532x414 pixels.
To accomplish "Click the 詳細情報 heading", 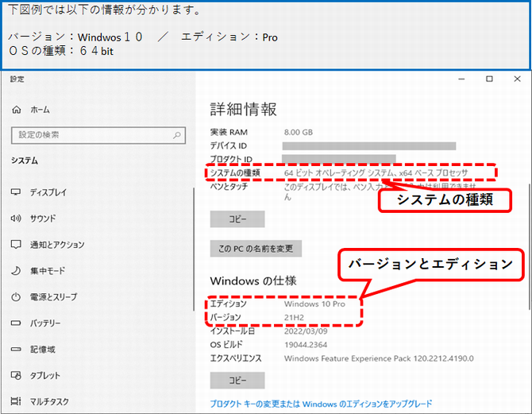I will [x=243, y=109].
